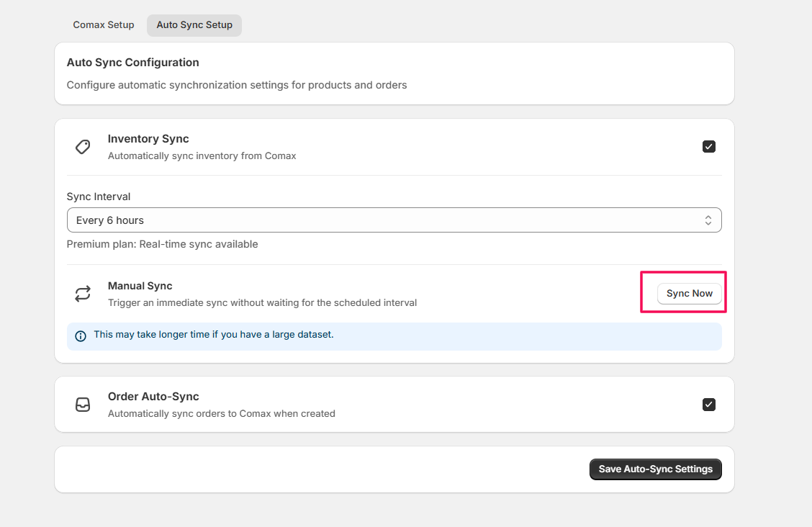Viewport: 812px width, 527px height.
Task: Click the Inventory Sync tag icon
Action: [x=83, y=147]
